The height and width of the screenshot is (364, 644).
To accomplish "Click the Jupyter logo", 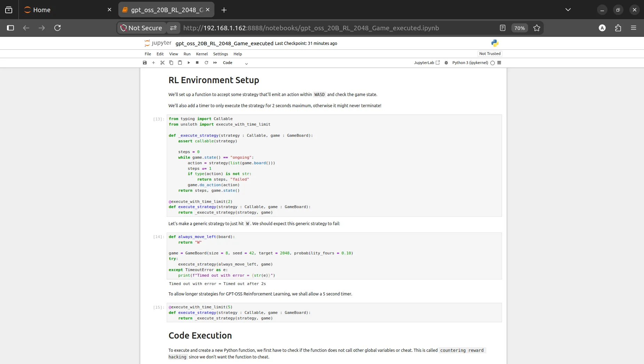I will point(158,43).
